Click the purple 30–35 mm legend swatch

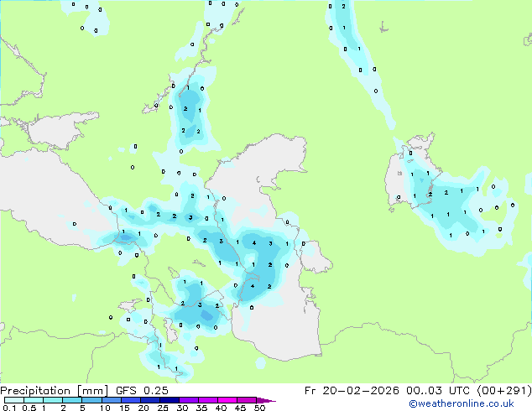189,400
